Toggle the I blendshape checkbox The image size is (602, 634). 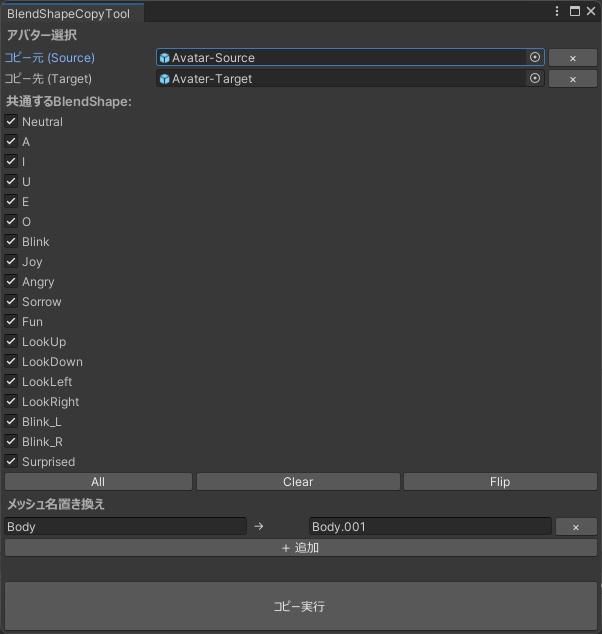pos(11,161)
